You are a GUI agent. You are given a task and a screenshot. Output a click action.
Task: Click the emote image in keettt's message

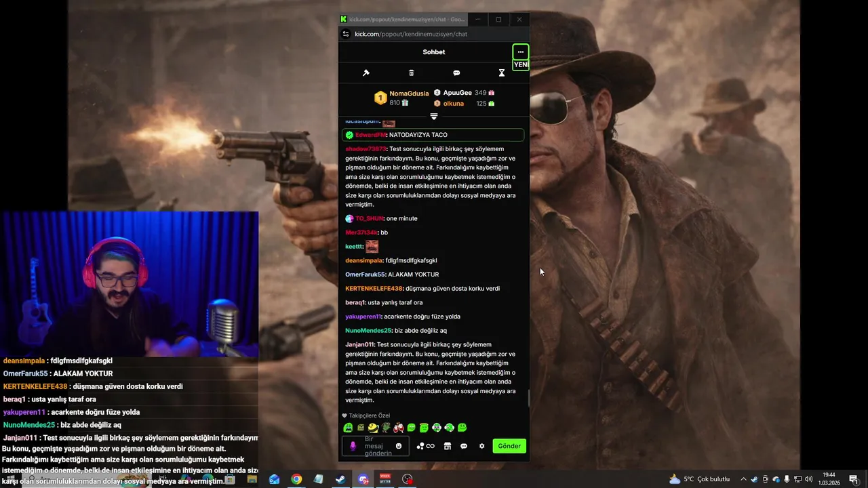(x=372, y=247)
